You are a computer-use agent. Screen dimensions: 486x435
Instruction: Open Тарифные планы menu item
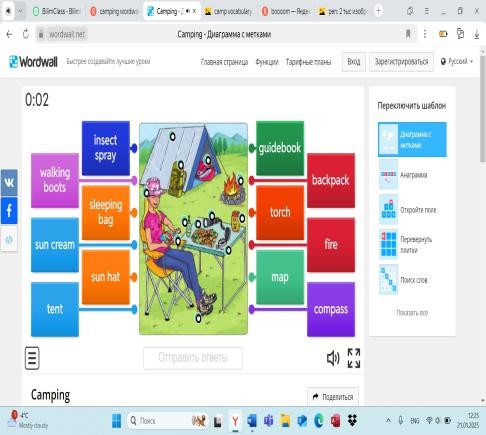click(x=308, y=62)
